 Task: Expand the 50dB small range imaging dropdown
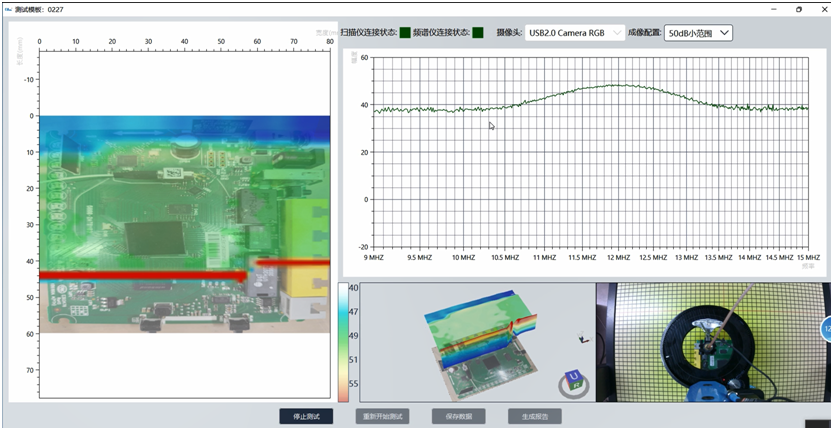pyautogui.click(x=698, y=33)
